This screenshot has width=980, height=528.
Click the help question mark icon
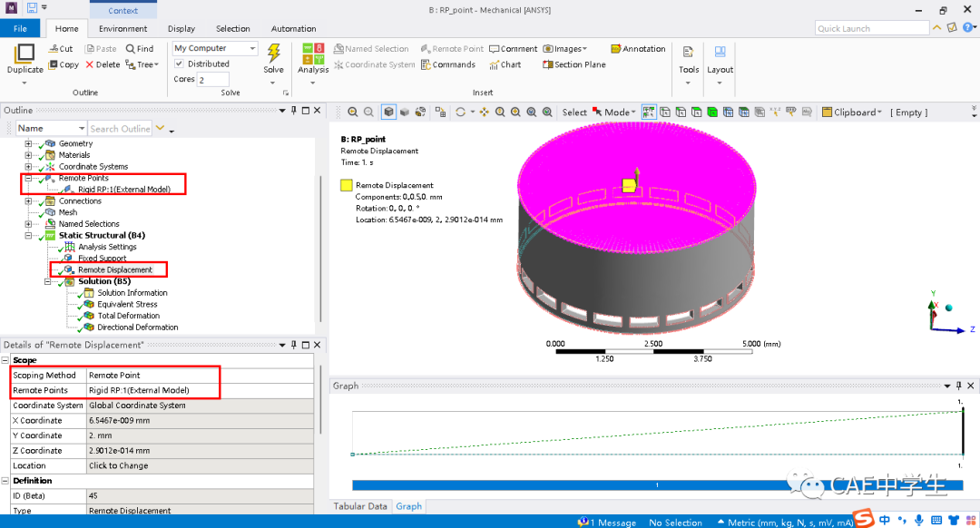967,27
